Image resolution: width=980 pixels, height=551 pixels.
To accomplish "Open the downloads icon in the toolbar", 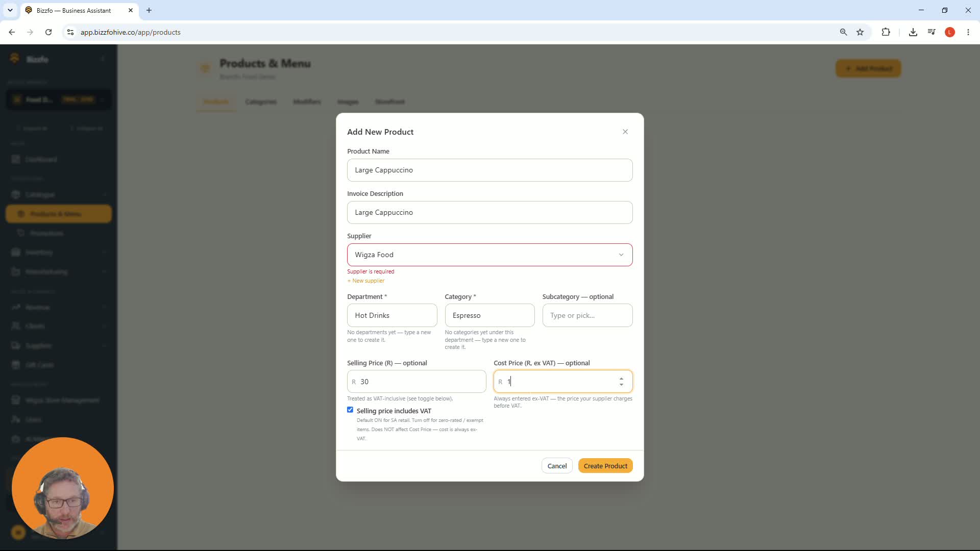I will click(x=913, y=32).
